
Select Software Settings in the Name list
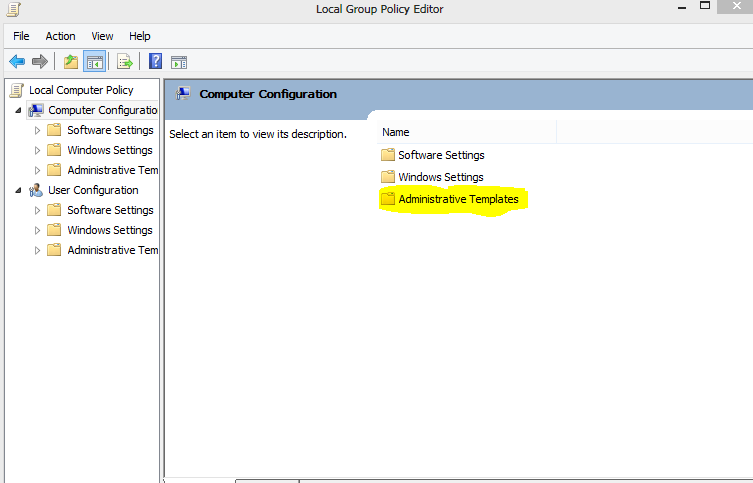point(441,155)
